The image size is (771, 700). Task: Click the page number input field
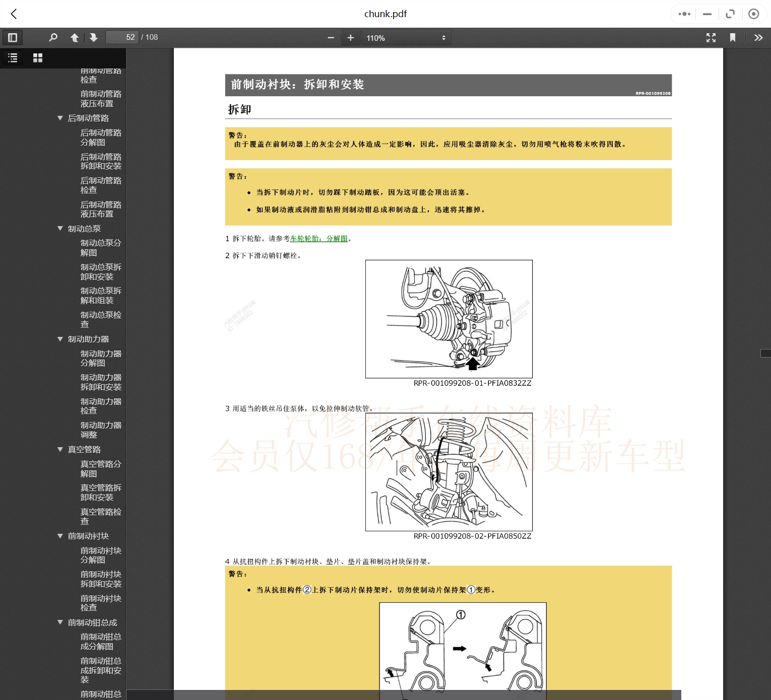(122, 37)
